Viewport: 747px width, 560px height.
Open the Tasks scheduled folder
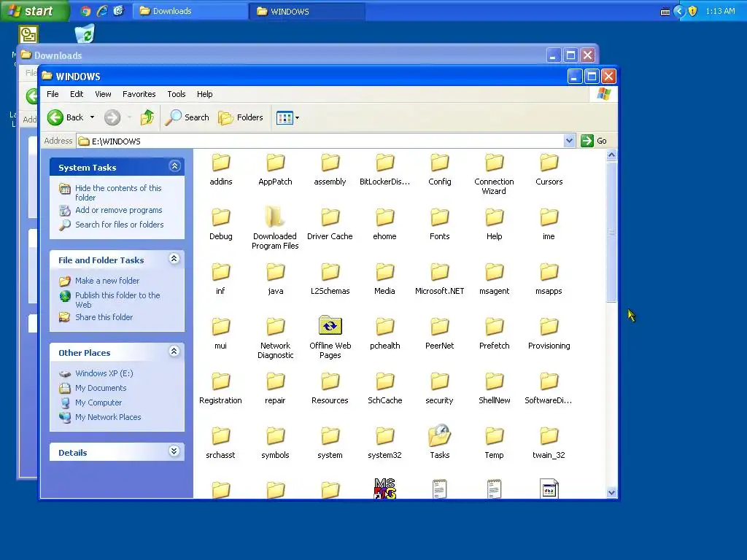[x=439, y=442]
